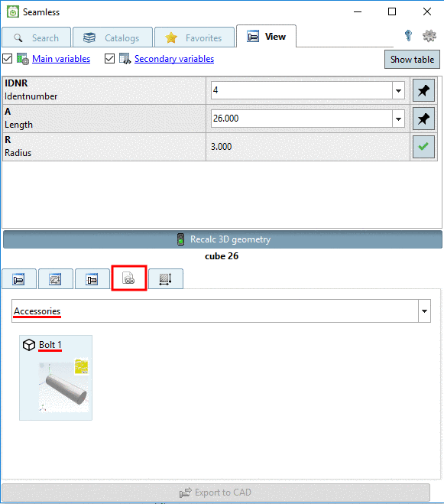Toggle the Secondary variables checkbox
Screen dimensions: 444x504
tap(109, 59)
